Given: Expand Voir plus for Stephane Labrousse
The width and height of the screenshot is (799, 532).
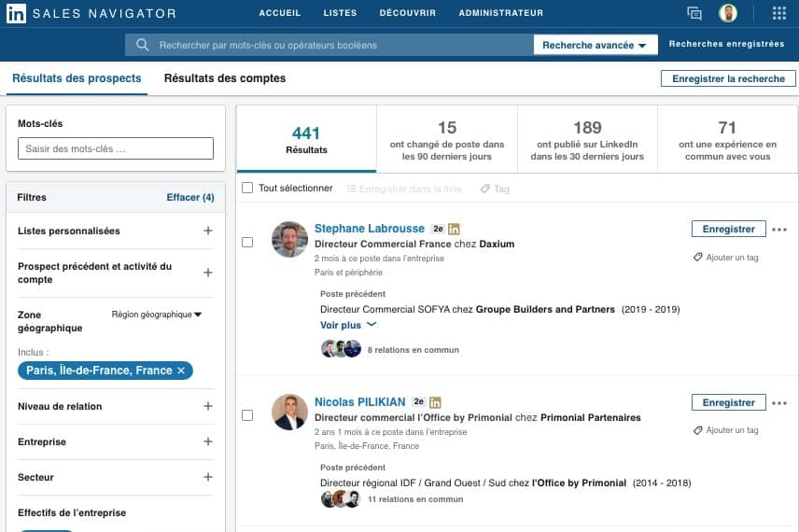Looking at the screenshot, I should click(x=348, y=325).
